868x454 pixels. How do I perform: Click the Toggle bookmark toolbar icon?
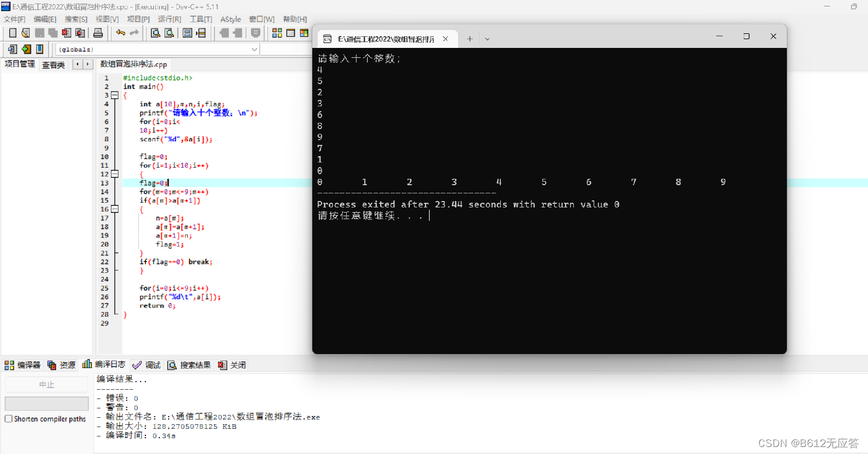[256, 33]
